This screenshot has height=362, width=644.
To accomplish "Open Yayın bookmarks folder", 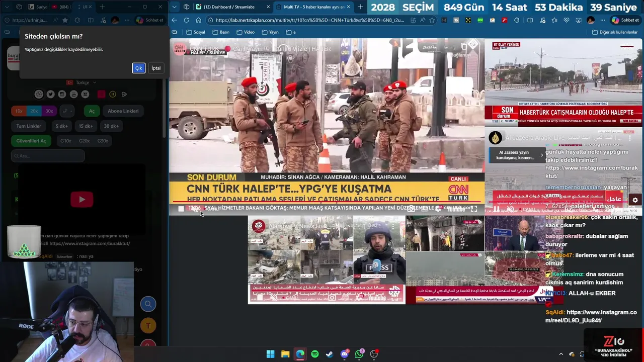I will coord(270,32).
